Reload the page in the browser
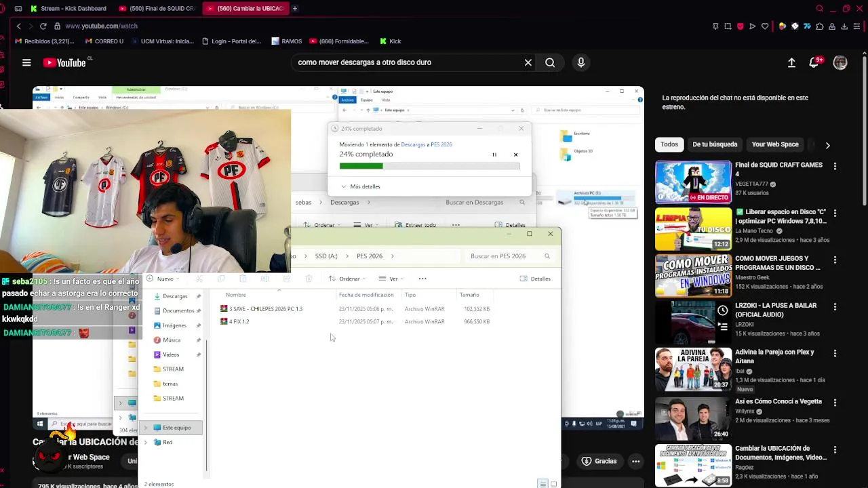This screenshot has height=488, width=868. (43, 26)
